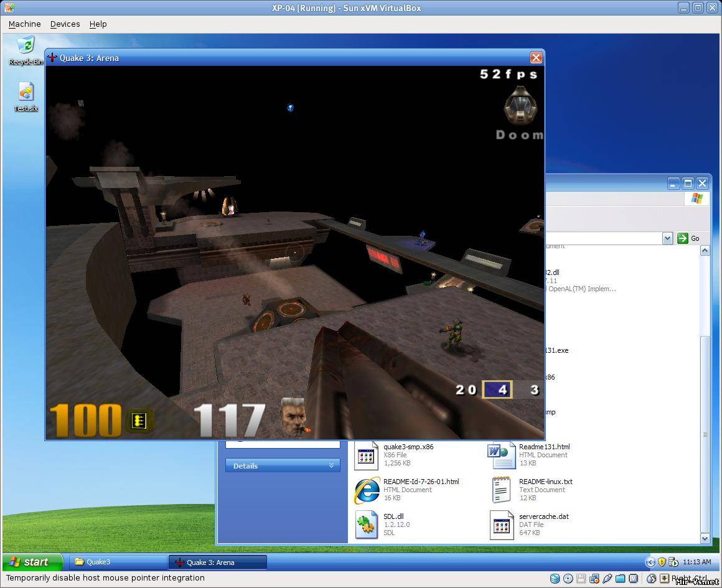Click the ammo type icon beside 100

click(139, 421)
